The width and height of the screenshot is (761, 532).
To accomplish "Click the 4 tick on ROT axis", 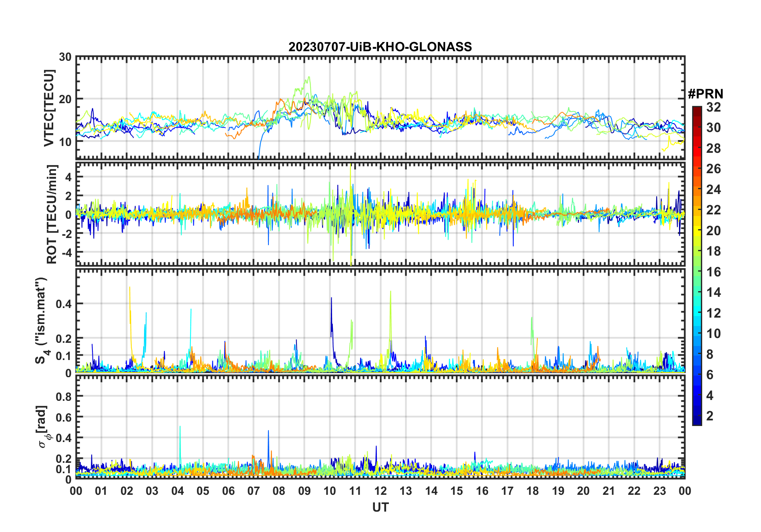I will click(x=68, y=177).
